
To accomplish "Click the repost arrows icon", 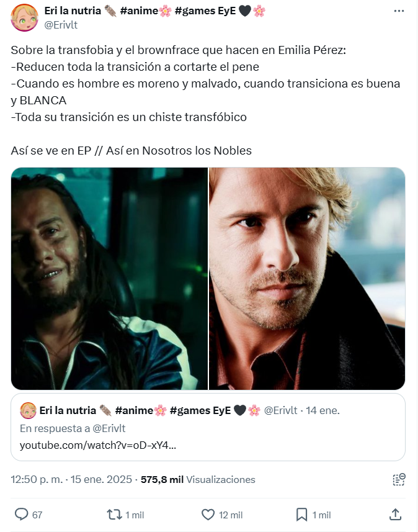I will tap(114, 515).
